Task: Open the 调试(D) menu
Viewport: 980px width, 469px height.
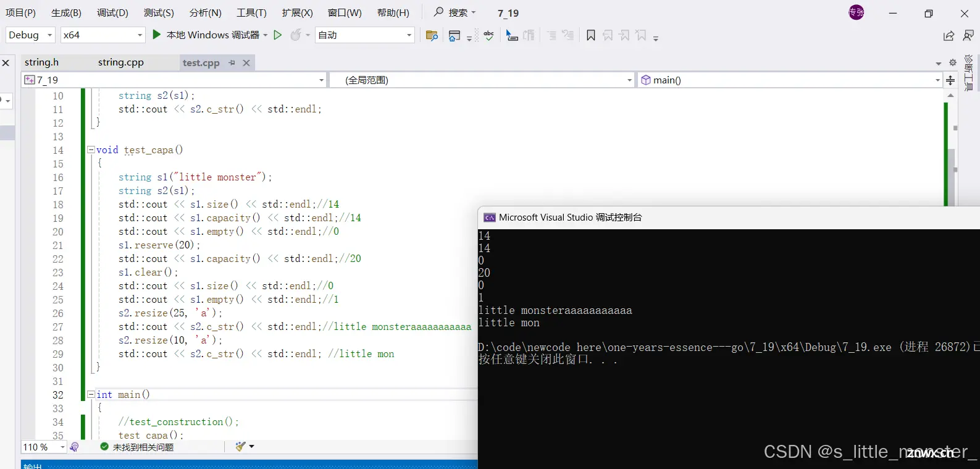Action: tap(112, 12)
